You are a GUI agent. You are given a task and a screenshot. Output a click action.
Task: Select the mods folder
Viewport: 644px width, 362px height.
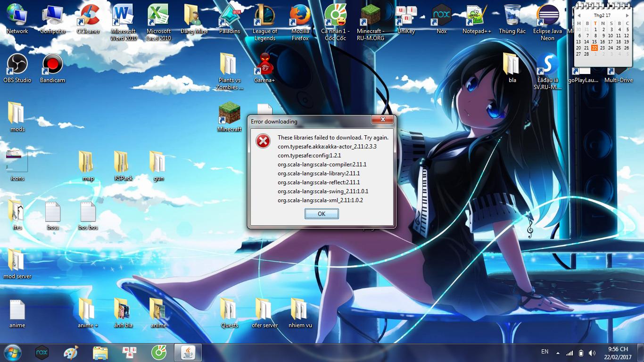pos(17,117)
